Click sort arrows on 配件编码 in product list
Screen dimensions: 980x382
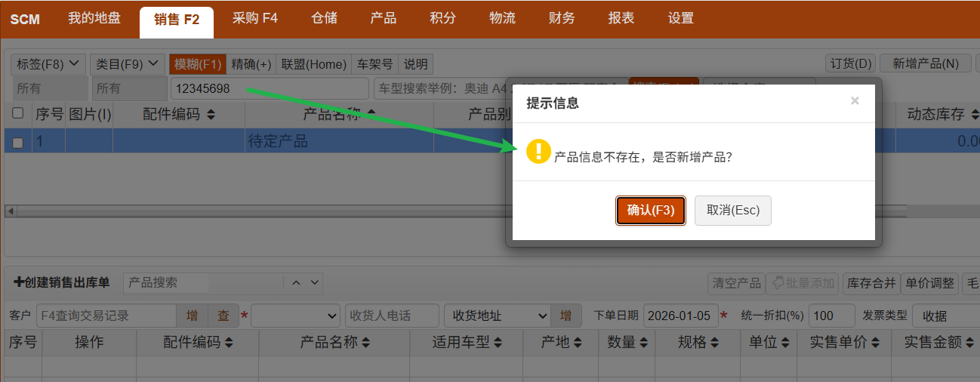click(211, 115)
